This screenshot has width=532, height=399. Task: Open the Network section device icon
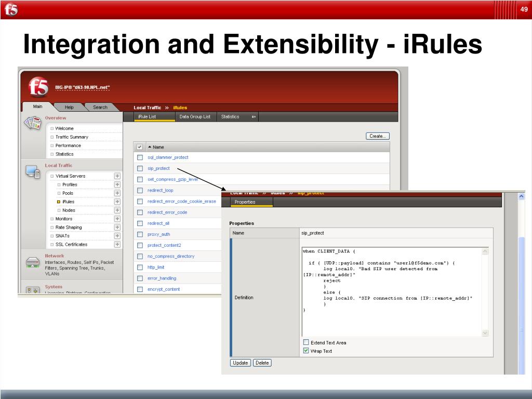point(33,262)
